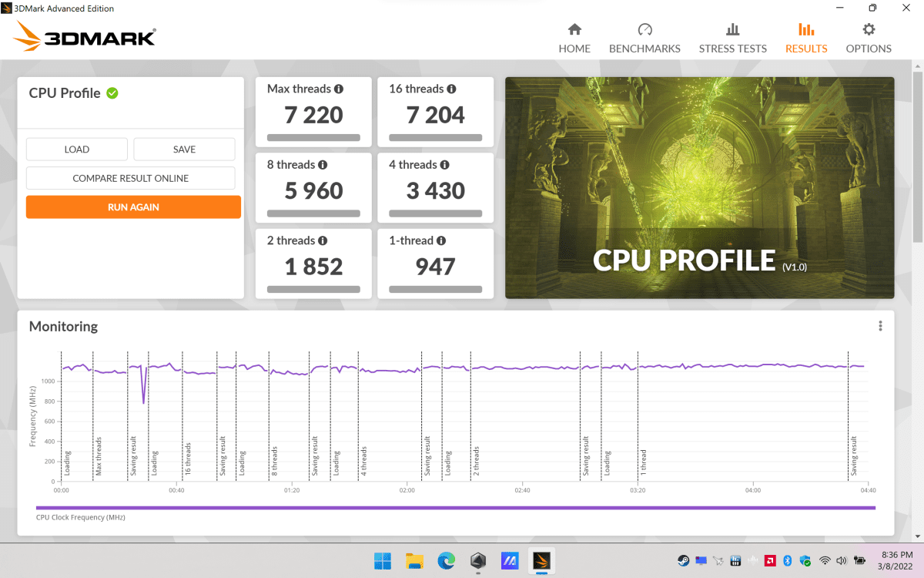The width and height of the screenshot is (924, 578).
Task: Click the bar-chart monitoring tray icon
Action: click(x=735, y=560)
